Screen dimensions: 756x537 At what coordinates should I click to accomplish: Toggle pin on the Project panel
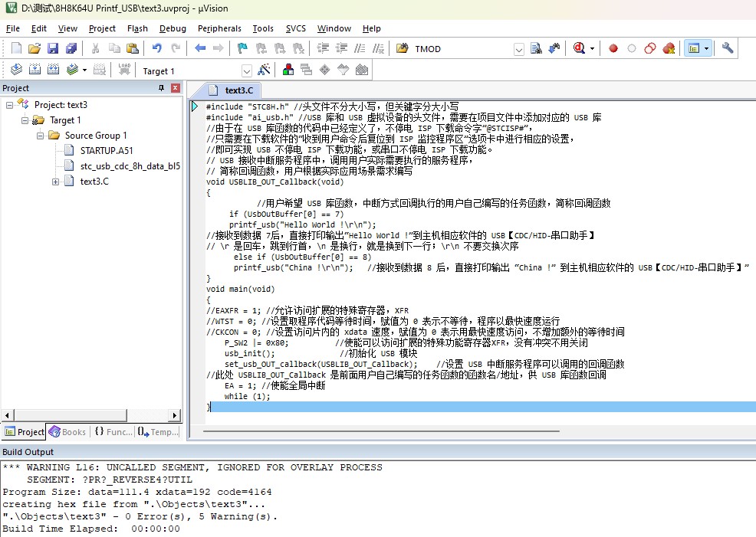click(162, 88)
